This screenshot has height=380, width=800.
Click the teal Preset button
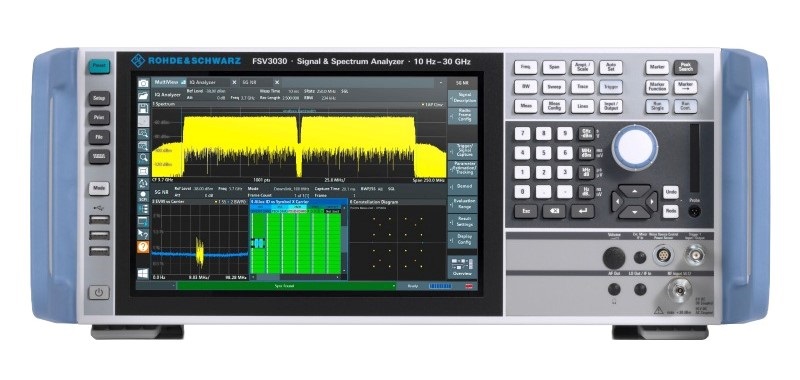click(x=99, y=66)
